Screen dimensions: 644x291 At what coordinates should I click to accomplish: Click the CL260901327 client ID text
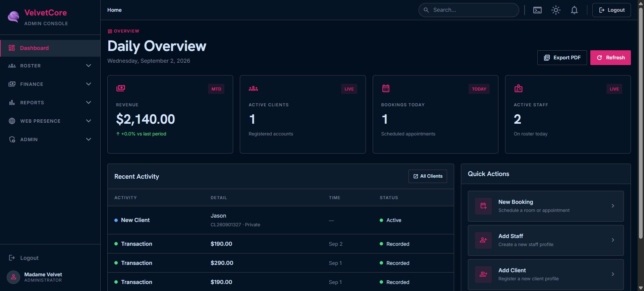pos(226,225)
